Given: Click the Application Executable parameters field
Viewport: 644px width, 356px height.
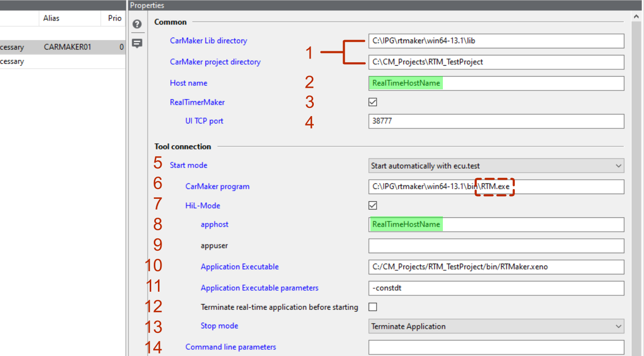Looking at the screenshot, I should click(x=496, y=288).
